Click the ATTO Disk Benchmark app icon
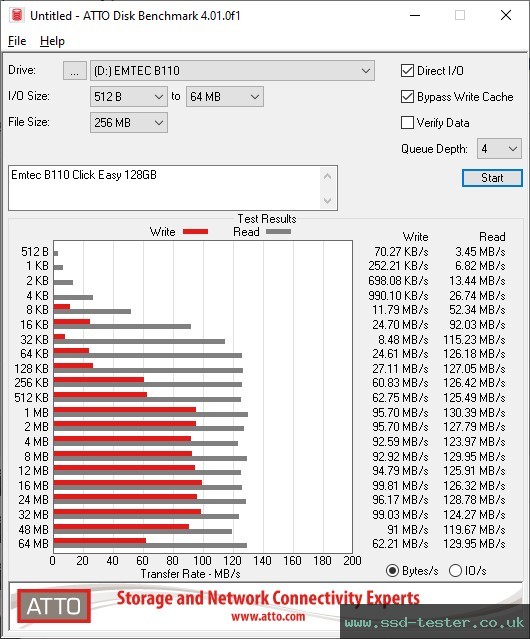This screenshot has width=530, height=639. point(17,15)
